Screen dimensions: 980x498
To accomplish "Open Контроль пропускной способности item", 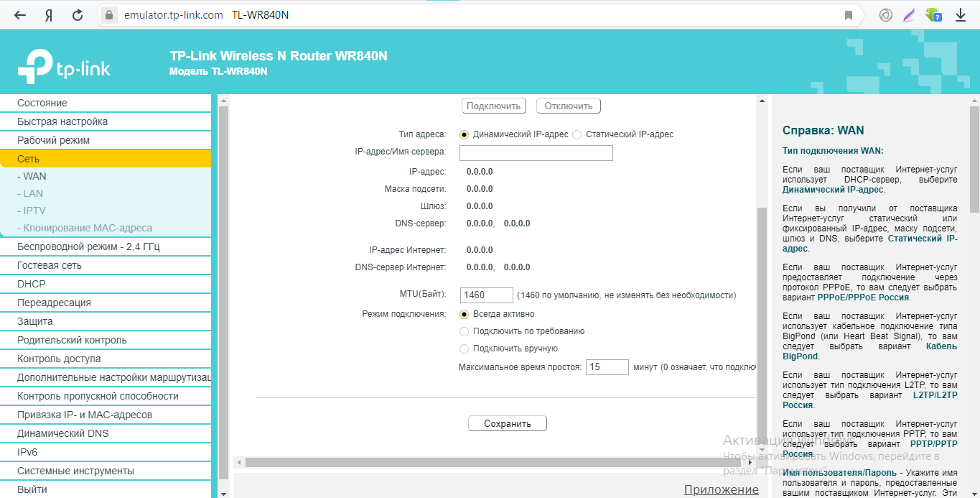I will (106, 396).
